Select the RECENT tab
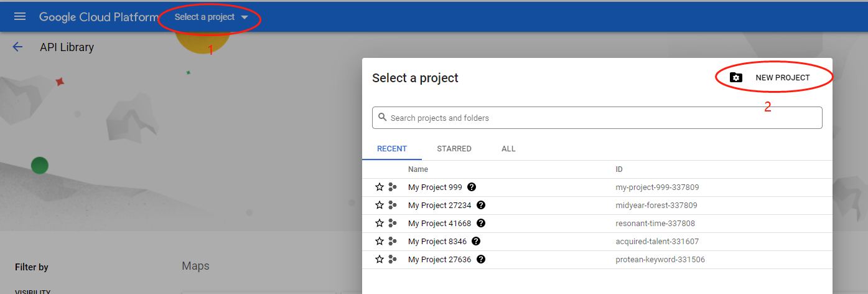This screenshot has height=294, width=868. point(392,149)
